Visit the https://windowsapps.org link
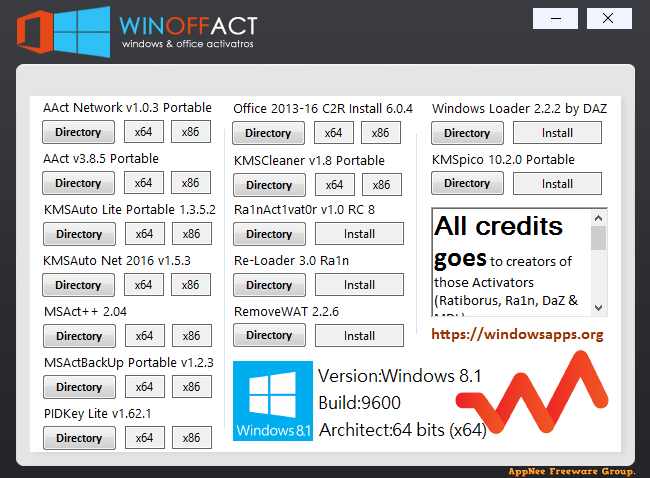This screenshot has width=650, height=478. click(x=517, y=335)
